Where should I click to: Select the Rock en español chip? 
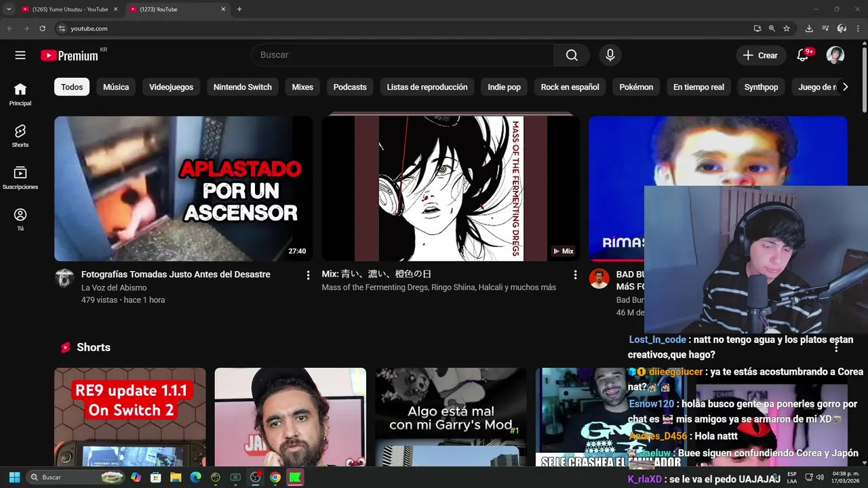(x=570, y=87)
